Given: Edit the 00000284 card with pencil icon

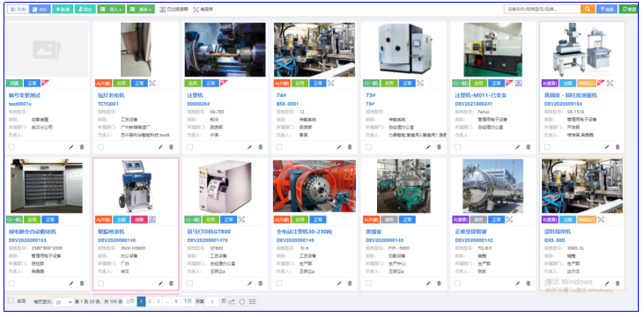Looking at the screenshot, I should pos(249,147).
